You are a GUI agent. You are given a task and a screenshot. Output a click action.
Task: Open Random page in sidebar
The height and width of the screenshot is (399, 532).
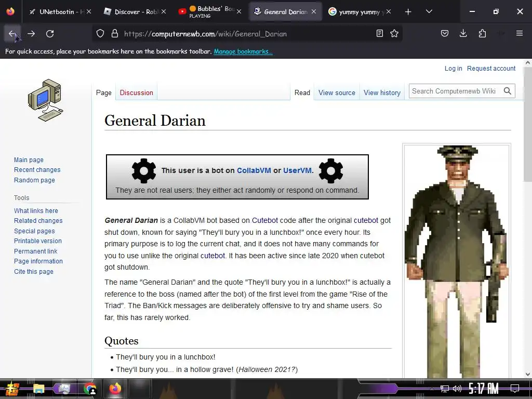point(34,180)
